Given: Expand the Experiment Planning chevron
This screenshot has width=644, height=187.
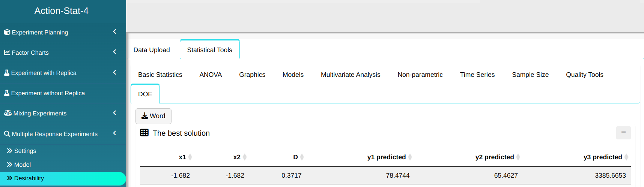Looking at the screenshot, I should pos(114,32).
